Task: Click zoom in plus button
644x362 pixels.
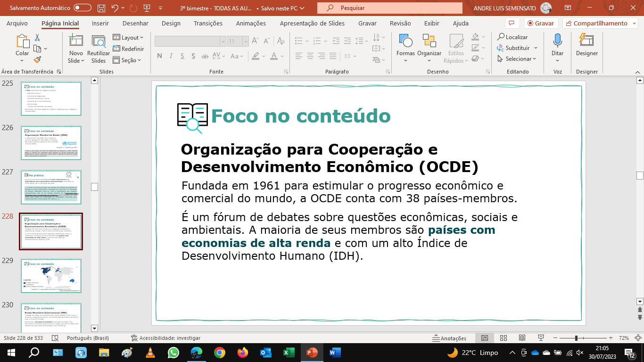Action: (611, 338)
